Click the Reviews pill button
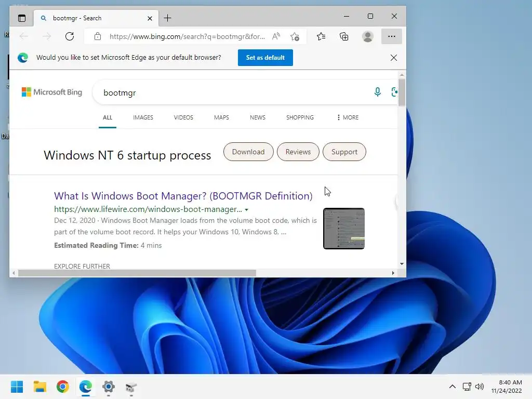The height and width of the screenshot is (399, 532). [x=298, y=152]
